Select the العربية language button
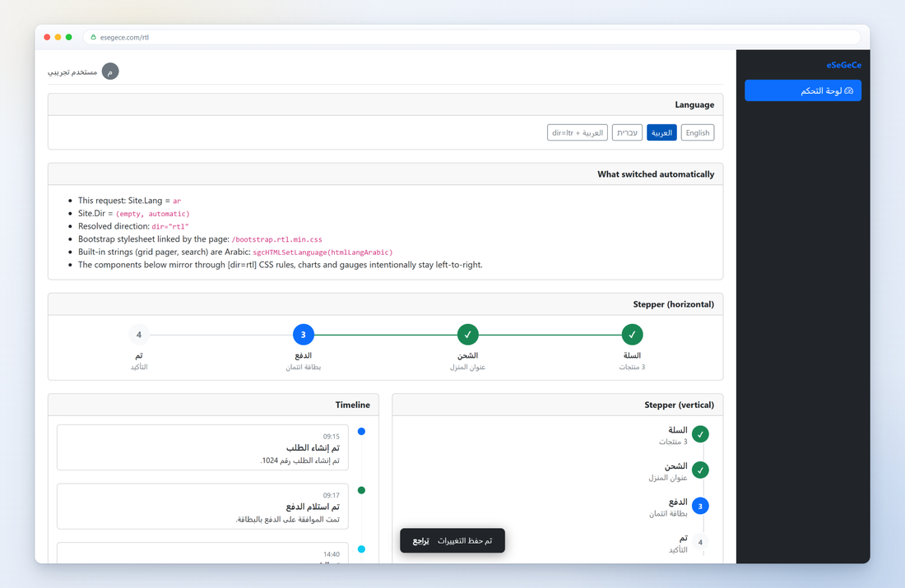The width and height of the screenshot is (905, 588). pyautogui.click(x=661, y=132)
